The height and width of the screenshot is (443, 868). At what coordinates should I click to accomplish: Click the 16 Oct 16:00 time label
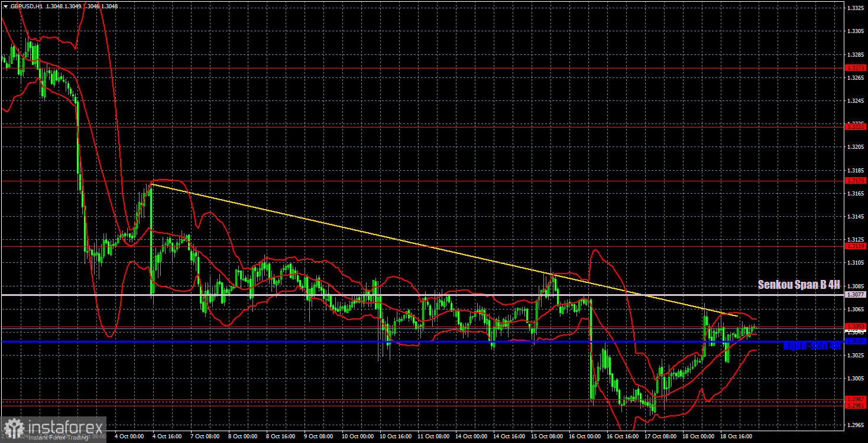point(622,437)
